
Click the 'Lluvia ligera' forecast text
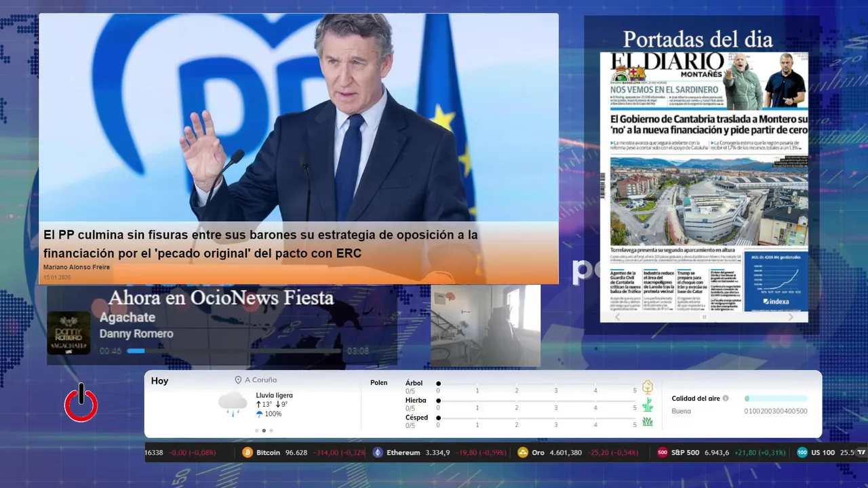(x=274, y=395)
